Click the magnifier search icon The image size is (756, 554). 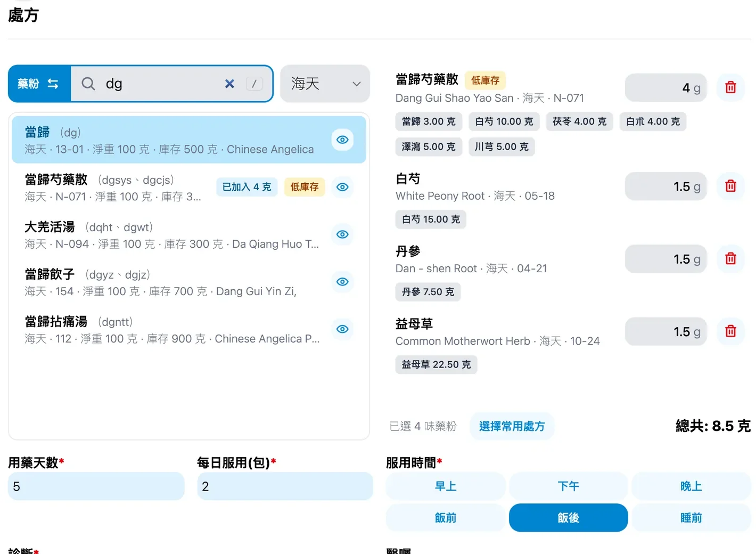88,84
